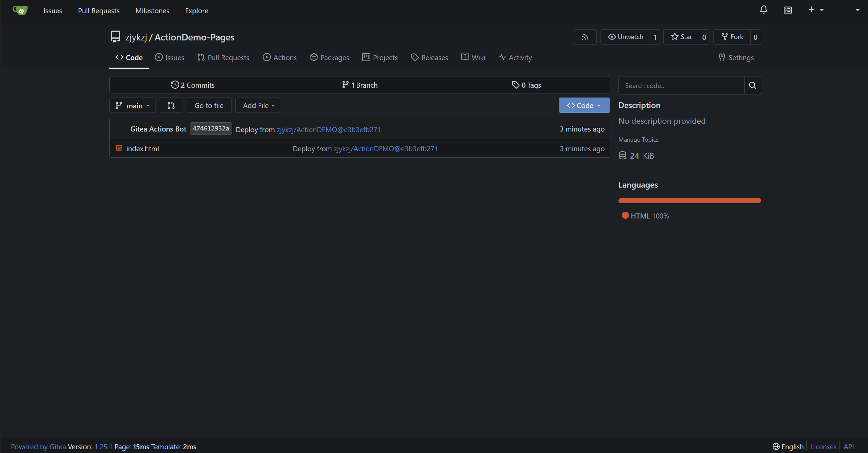The image size is (868, 453).
Task: Star the ActionDemo-Pages repository
Action: tap(681, 37)
